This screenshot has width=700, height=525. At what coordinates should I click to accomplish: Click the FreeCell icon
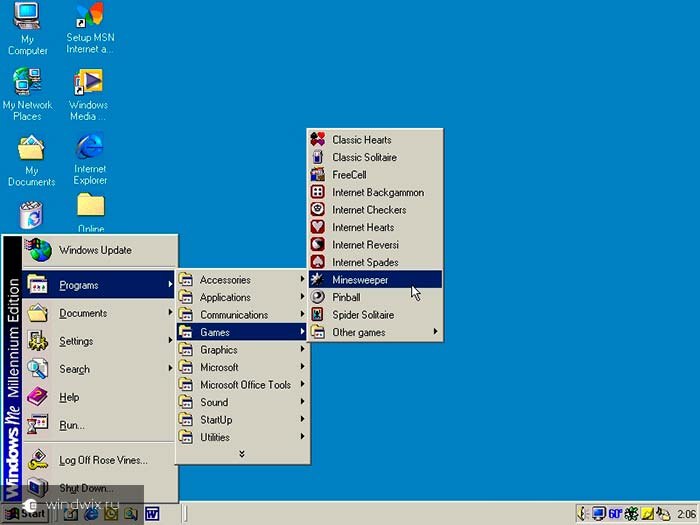click(x=317, y=175)
